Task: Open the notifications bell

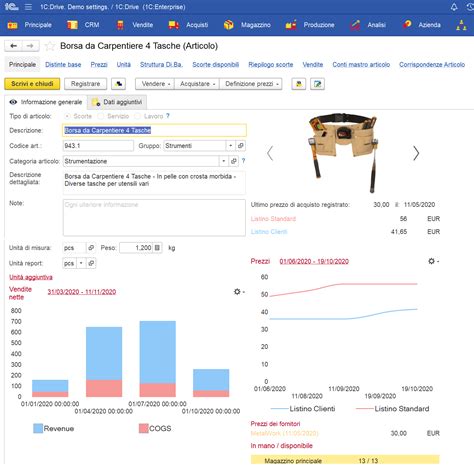Action: (x=454, y=7)
